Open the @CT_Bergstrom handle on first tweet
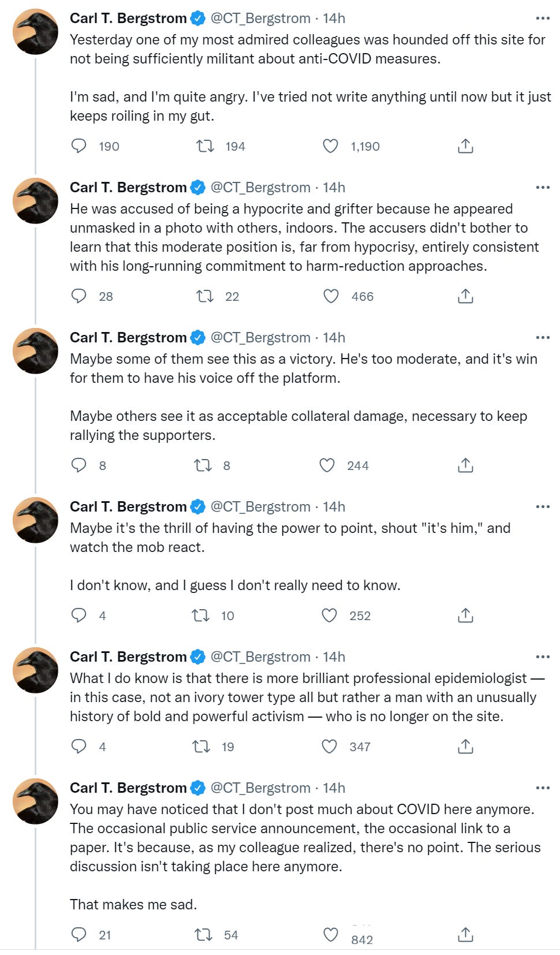560x955 pixels. (x=260, y=18)
